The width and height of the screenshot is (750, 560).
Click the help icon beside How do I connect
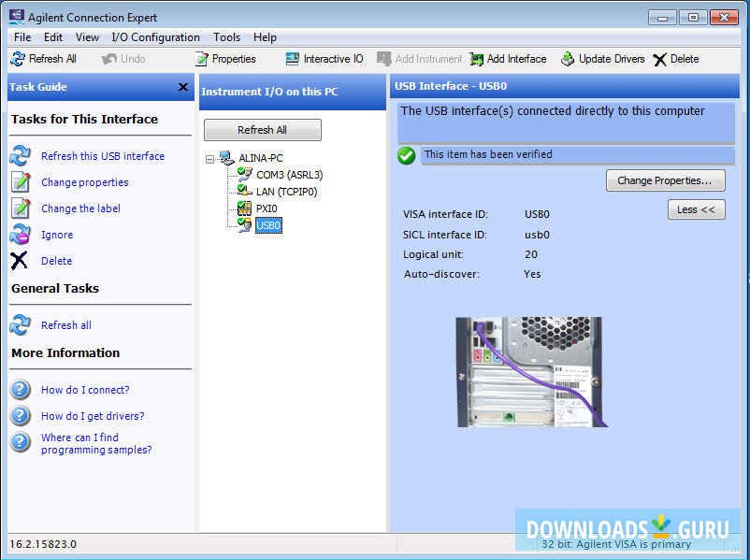21,390
